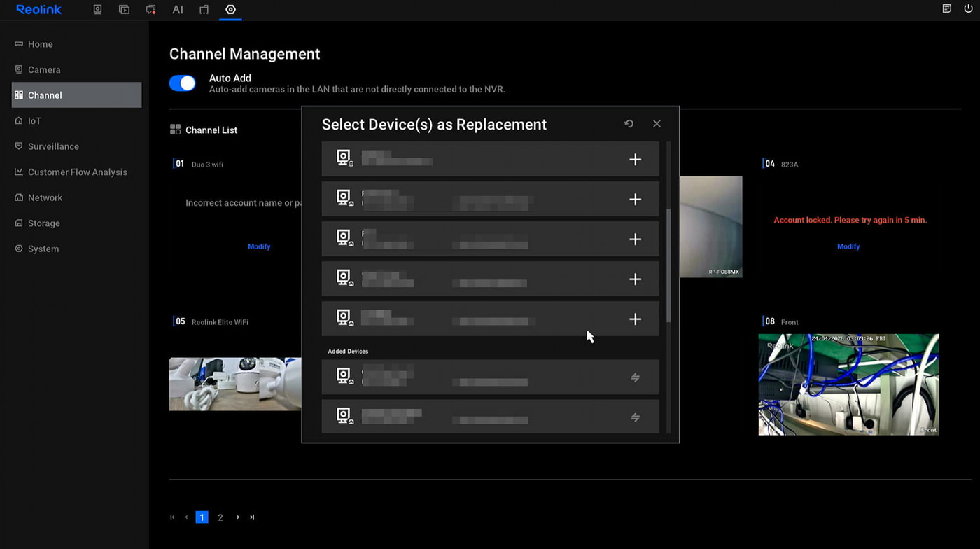This screenshot has width=980, height=549.
Task: Open Camera settings in the sidebar
Action: (76, 69)
